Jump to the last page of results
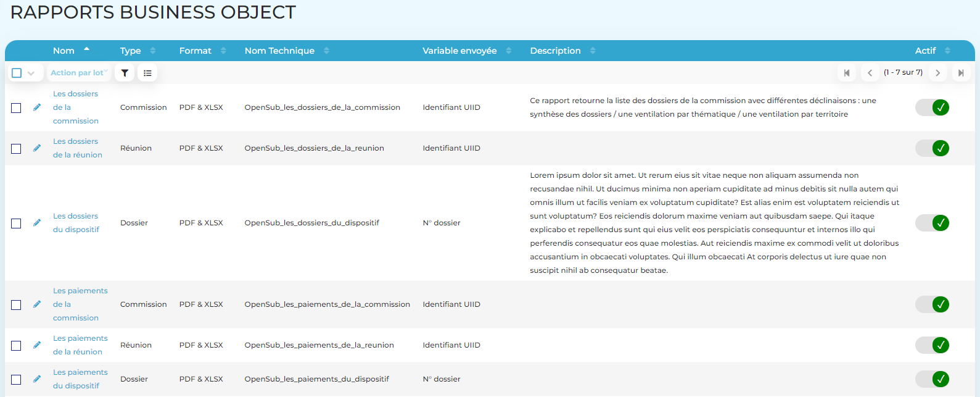Viewport: 980px width, 397px height. tap(960, 73)
